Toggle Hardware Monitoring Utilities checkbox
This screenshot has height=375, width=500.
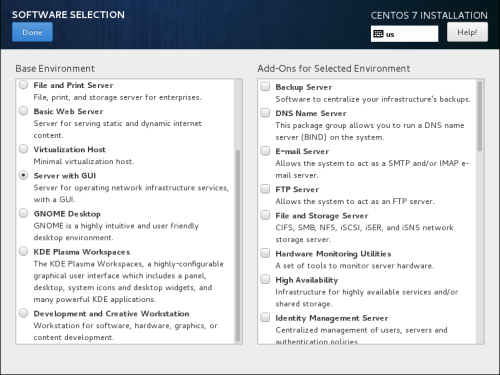[265, 253]
